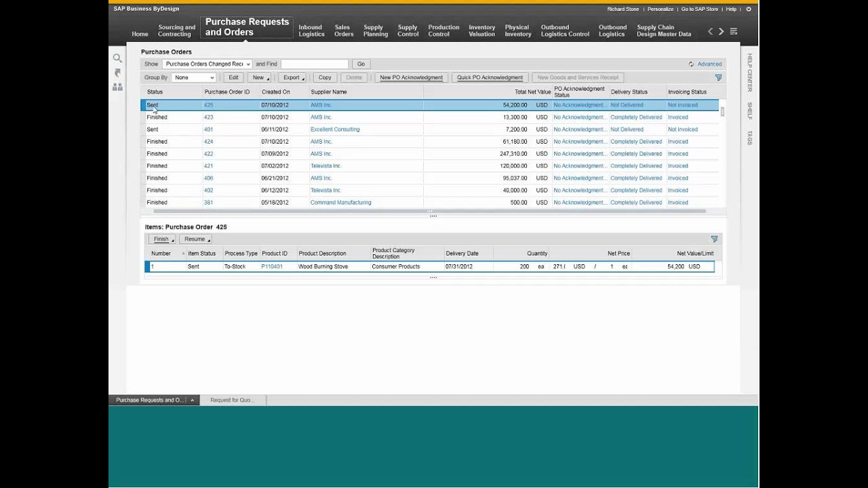The image size is (868, 488).
Task: Expand the details splitter below the purchase orders table
Action: (x=433, y=216)
